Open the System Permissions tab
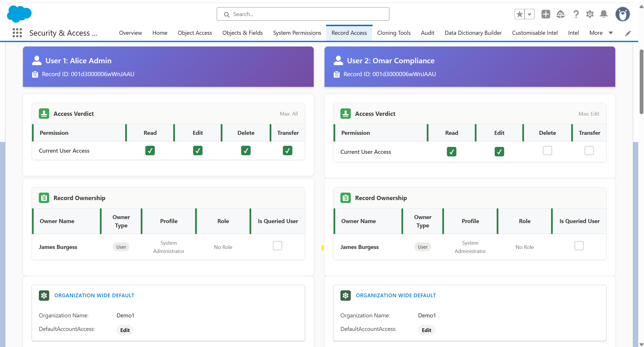Viewport: 644px width, 347px height. [x=297, y=33]
